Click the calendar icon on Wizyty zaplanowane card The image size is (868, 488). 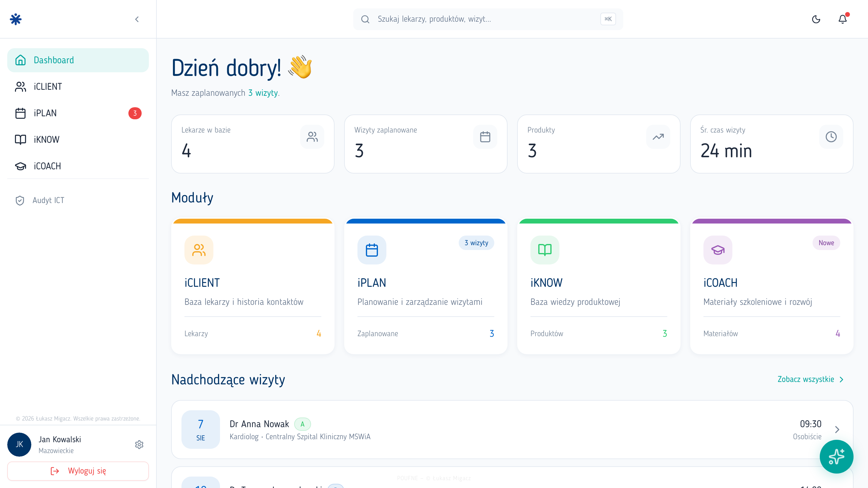pos(485,137)
